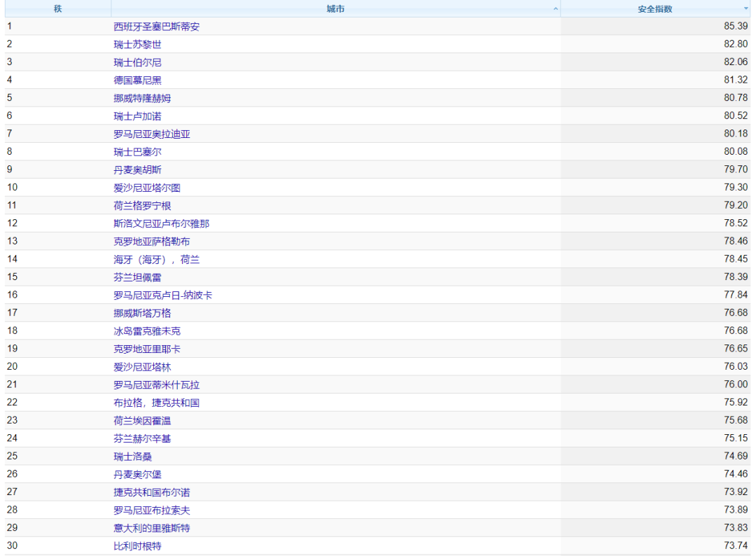
Task: Open the 德国慕尼黑 city link
Action: point(137,80)
